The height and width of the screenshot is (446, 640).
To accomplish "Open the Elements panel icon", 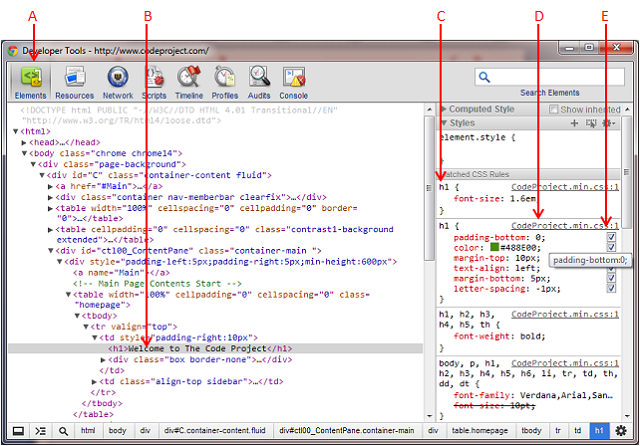I will click(x=31, y=83).
